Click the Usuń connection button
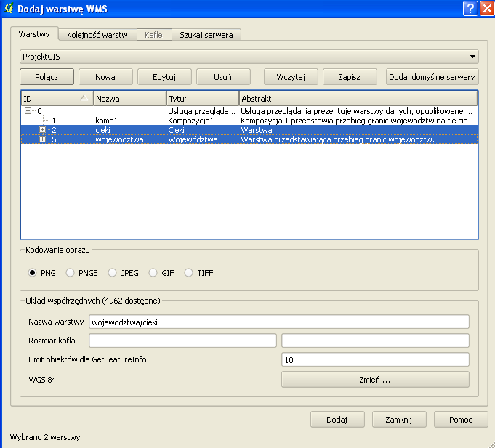 [x=223, y=77]
